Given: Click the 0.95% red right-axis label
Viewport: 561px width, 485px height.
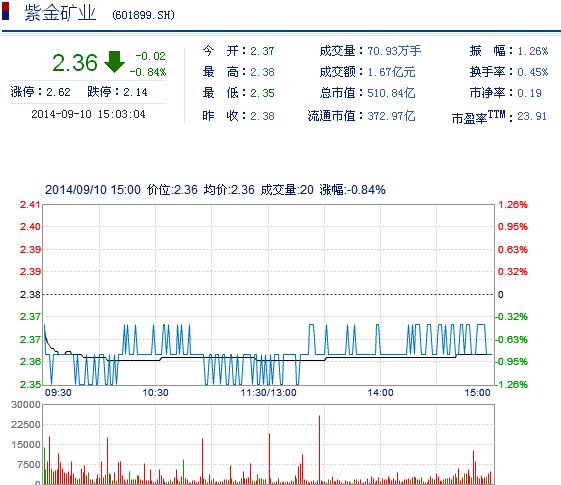Looking at the screenshot, I should (x=513, y=226).
